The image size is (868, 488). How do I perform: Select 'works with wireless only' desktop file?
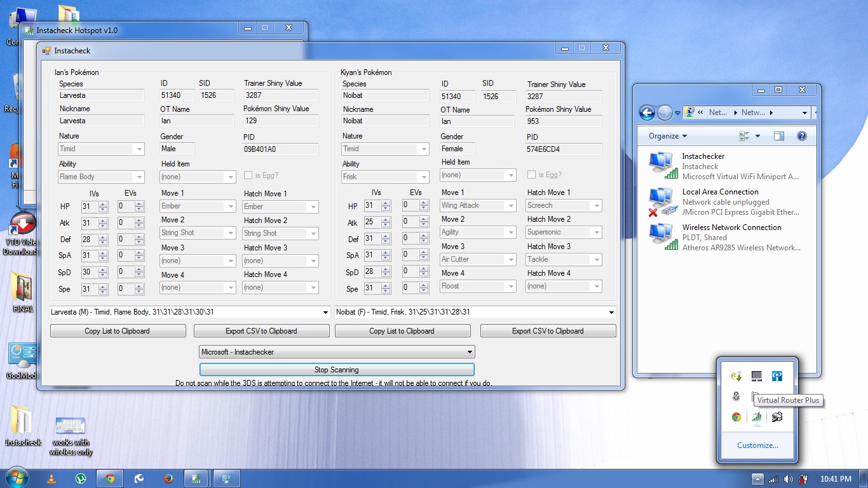(x=71, y=436)
